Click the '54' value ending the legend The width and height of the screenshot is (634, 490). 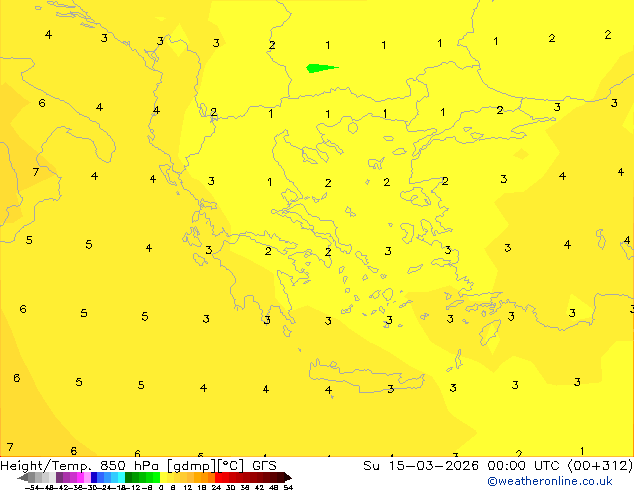pos(288,488)
